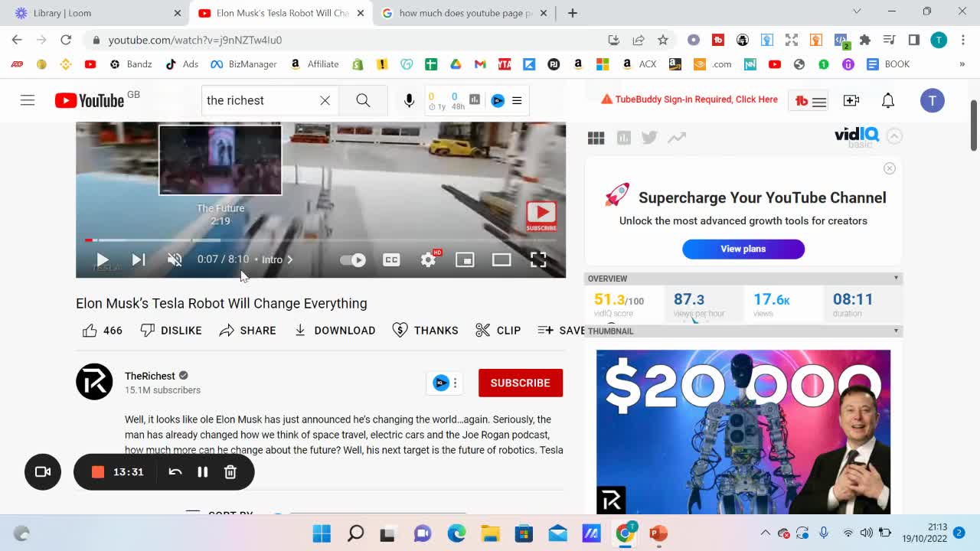Start voice search with the microphone
This screenshot has width=980, height=551.
coord(409,100)
